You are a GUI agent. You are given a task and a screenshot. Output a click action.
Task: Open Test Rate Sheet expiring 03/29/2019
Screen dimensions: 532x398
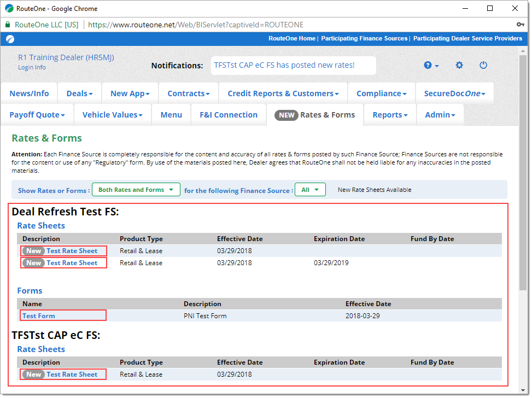(72, 262)
